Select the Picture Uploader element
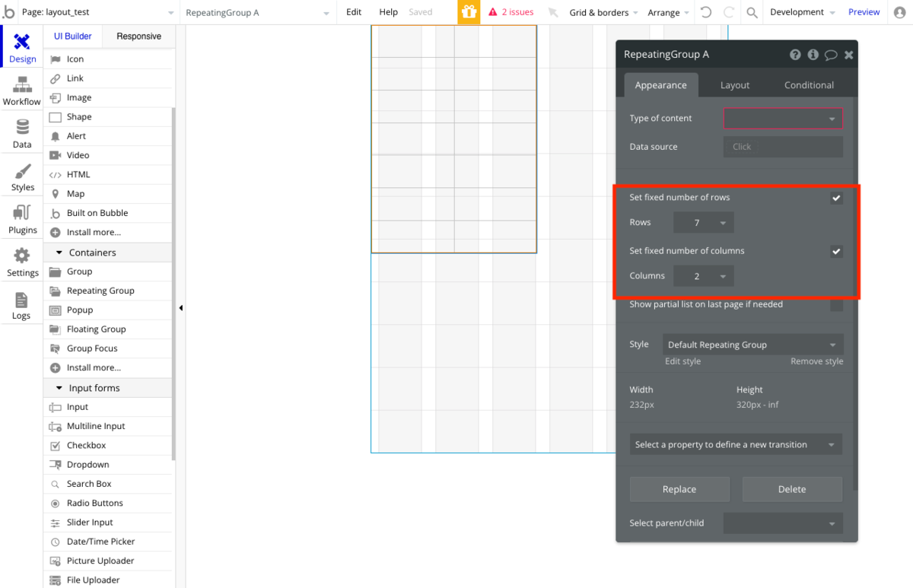Viewport: 913px width, 588px height. pyautogui.click(x=109, y=561)
